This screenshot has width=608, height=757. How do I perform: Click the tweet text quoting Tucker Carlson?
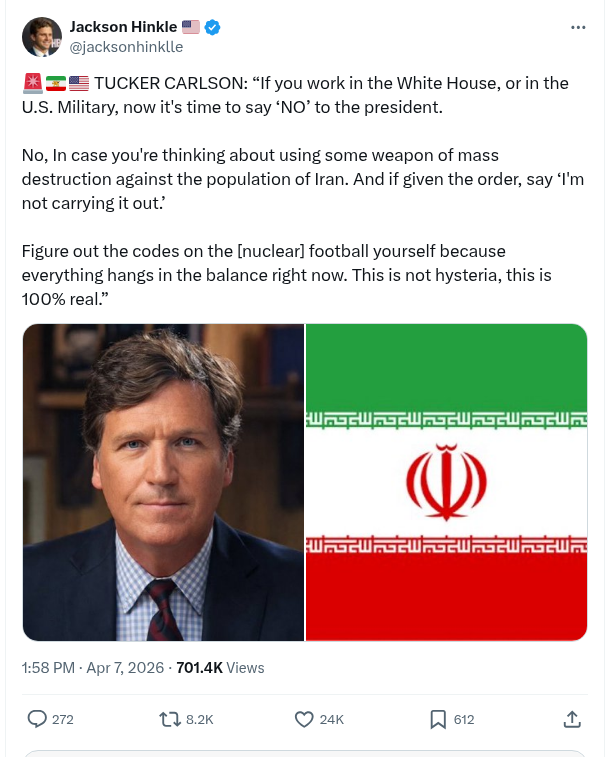[300, 190]
